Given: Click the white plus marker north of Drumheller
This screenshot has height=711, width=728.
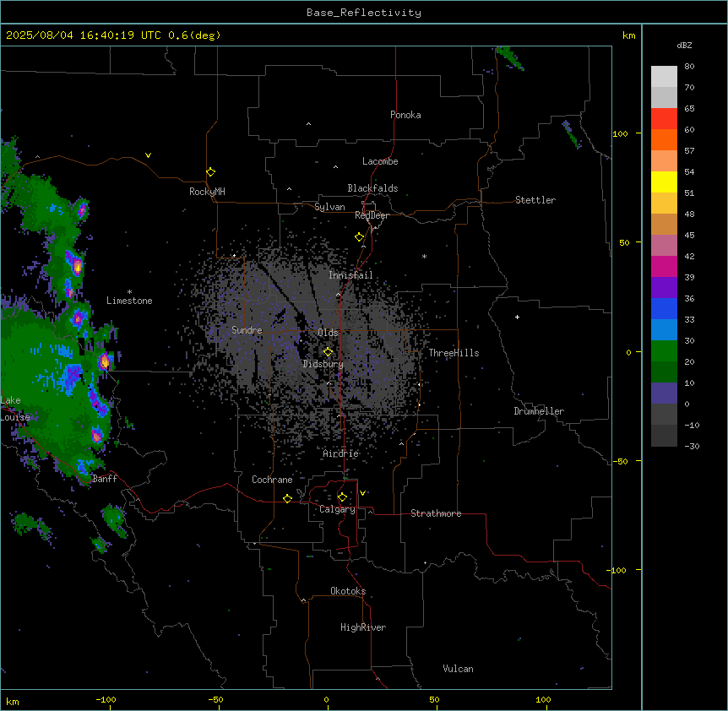Looking at the screenshot, I should [517, 317].
